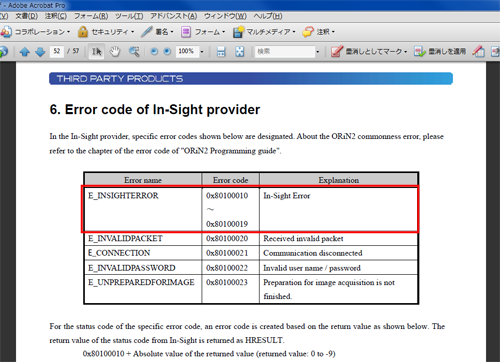
Task: Click the マルチメディア toolbar button
Action: tap(264, 32)
